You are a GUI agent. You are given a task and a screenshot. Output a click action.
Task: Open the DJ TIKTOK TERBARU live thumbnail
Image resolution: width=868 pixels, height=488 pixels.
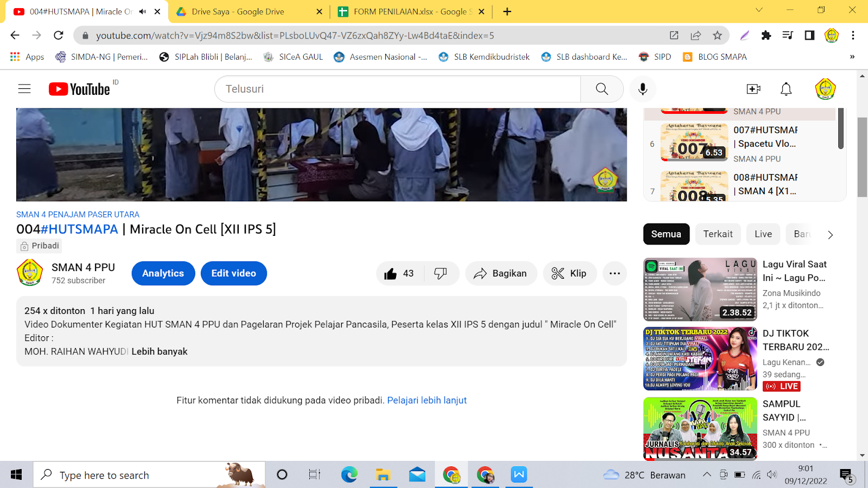click(700, 359)
